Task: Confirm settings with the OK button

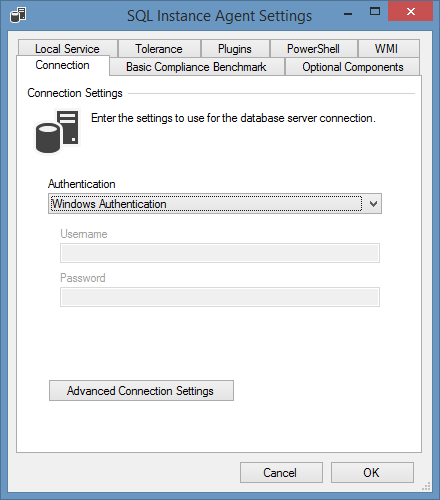Action: click(372, 472)
